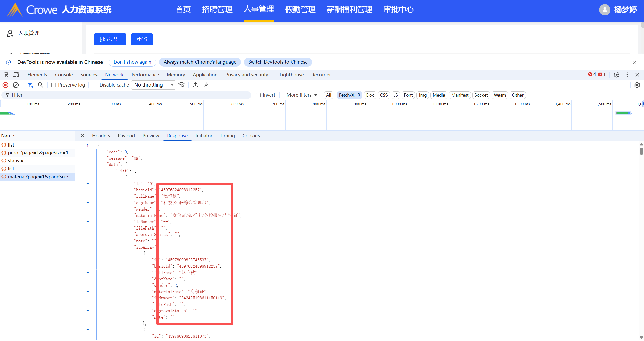Click the inspect element picker icon
The height and width of the screenshot is (341, 644).
click(x=5, y=75)
